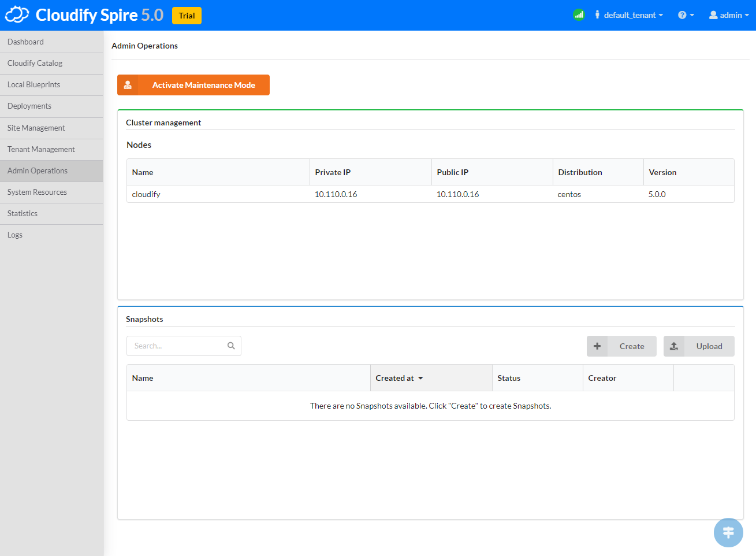Select Admin Operations in sidebar
The width and height of the screenshot is (756, 556).
[51, 171]
